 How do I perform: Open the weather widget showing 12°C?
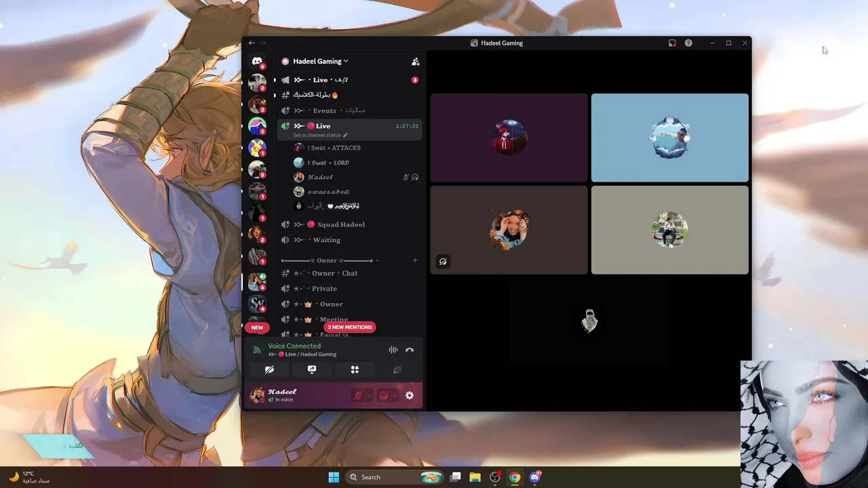click(29, 477)
